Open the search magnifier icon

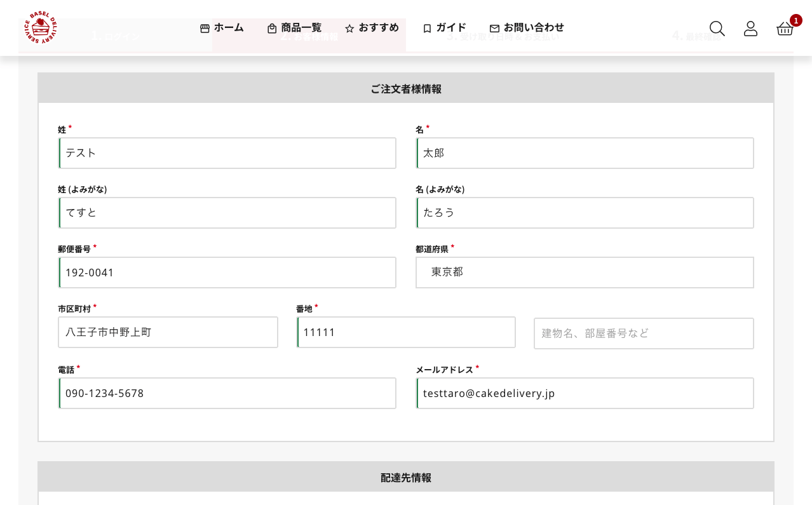[x=717, y=29]
